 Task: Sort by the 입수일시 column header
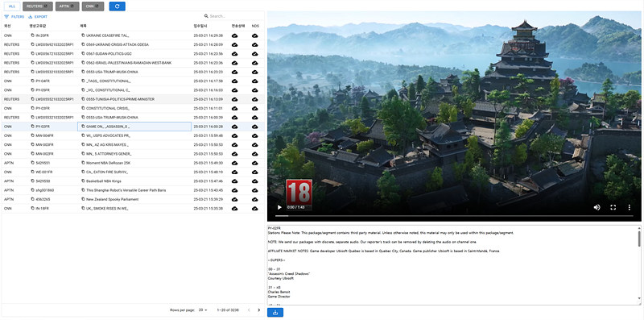click(200, 26)
